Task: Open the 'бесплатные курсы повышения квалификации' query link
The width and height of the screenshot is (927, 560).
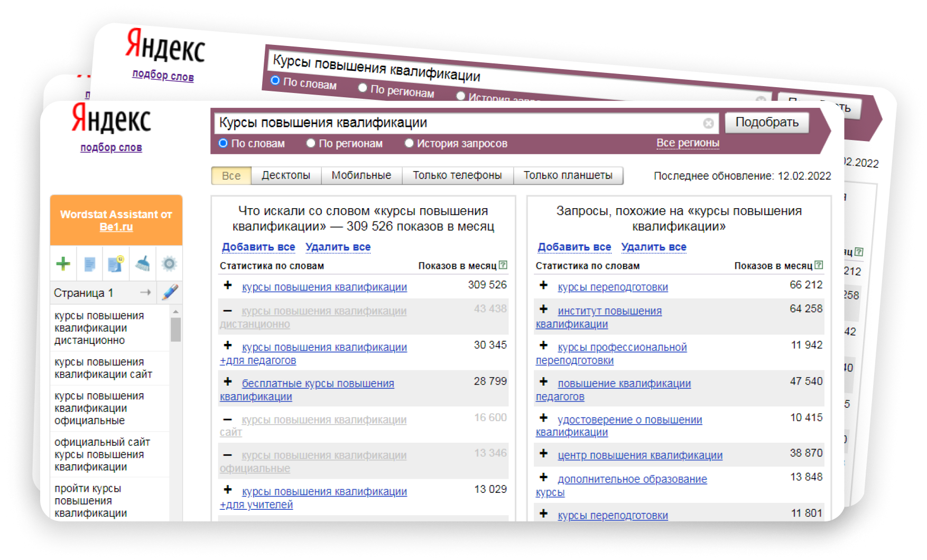Action: 307,390
